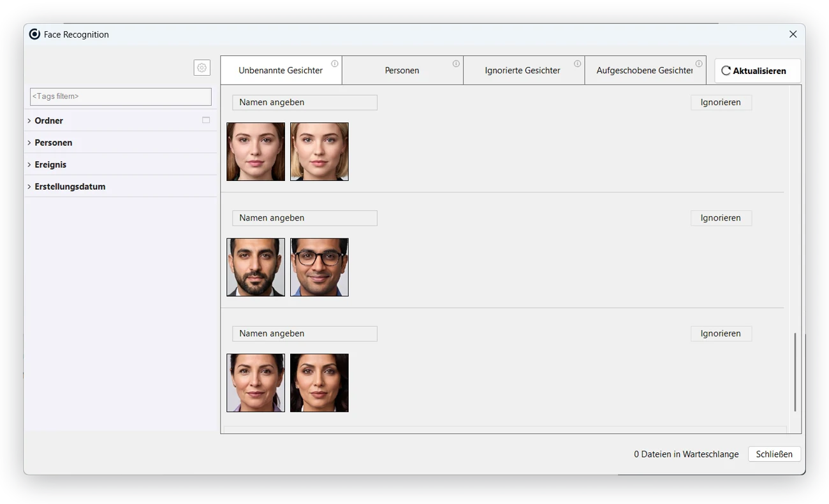The height and width of the screenshot is (504, 829).
Task: Expand the Ereignis section
Action: [29, 164]
